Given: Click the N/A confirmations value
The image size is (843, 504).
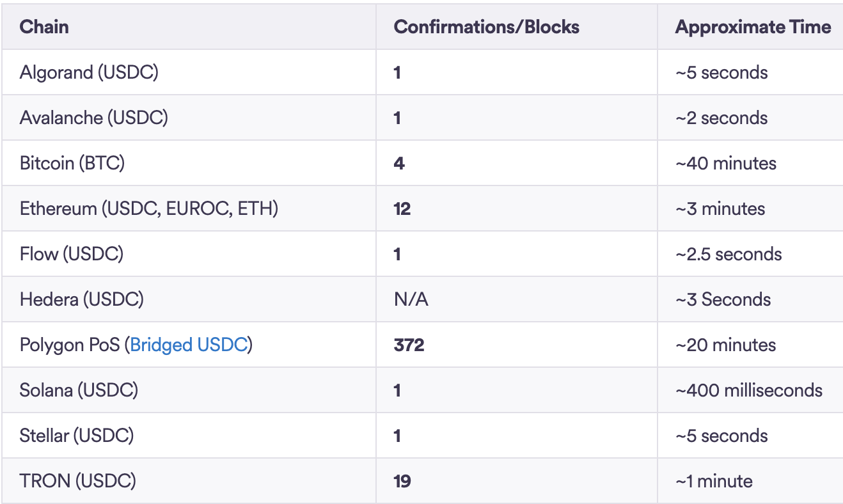Looking at the screenshot, I should [411, 299].
